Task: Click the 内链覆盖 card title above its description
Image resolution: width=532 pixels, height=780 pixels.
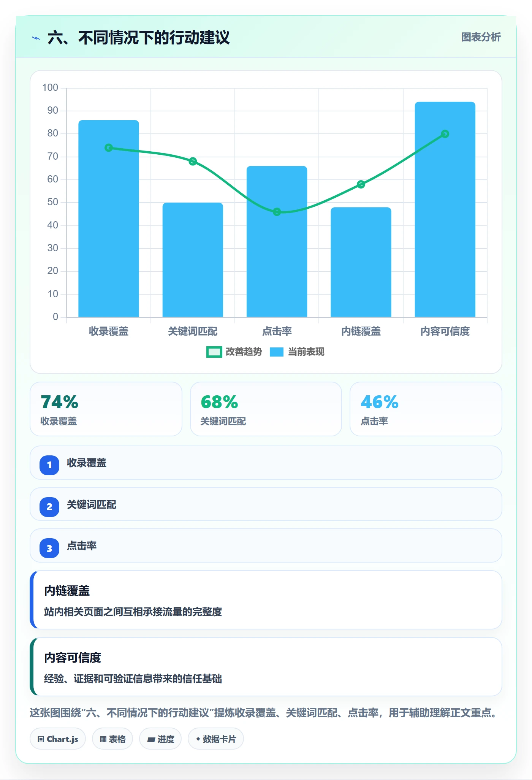Action: coord(67,591)
